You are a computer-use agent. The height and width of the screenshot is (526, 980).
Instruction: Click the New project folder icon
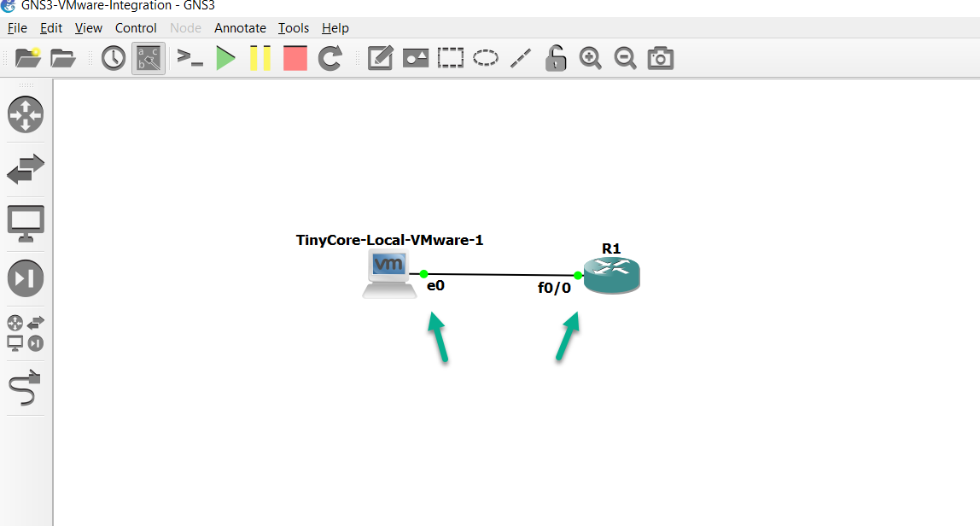(x=28, y=58)
